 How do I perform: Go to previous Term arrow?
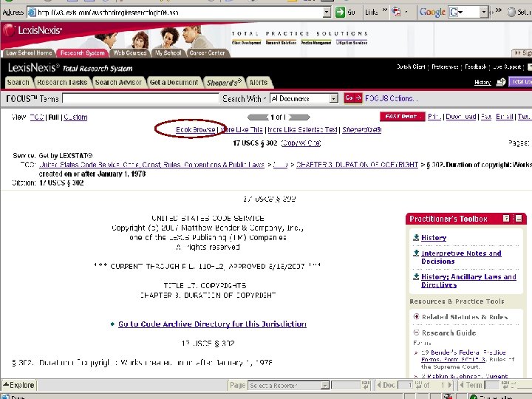click(461, 385)
